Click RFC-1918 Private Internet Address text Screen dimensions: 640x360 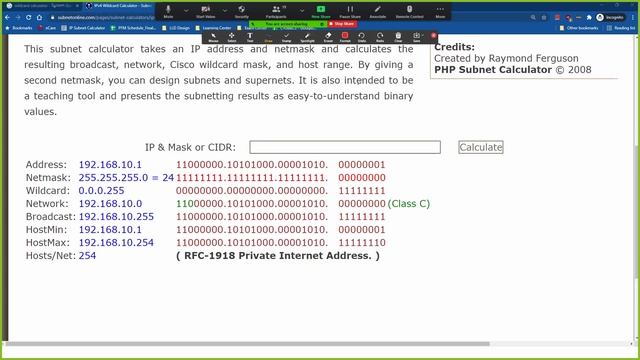(278, 256)
